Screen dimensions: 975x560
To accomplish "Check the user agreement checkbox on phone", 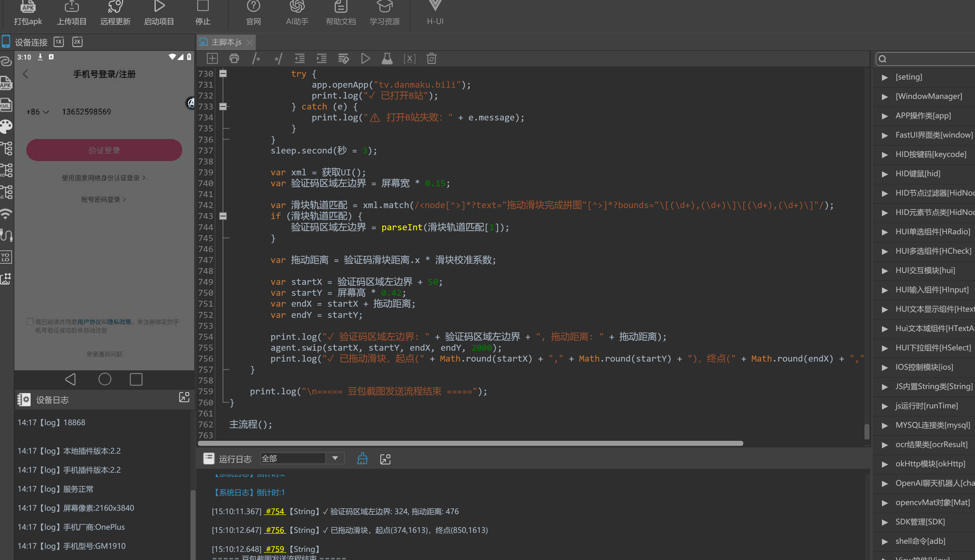I will [x=30, y=321].
